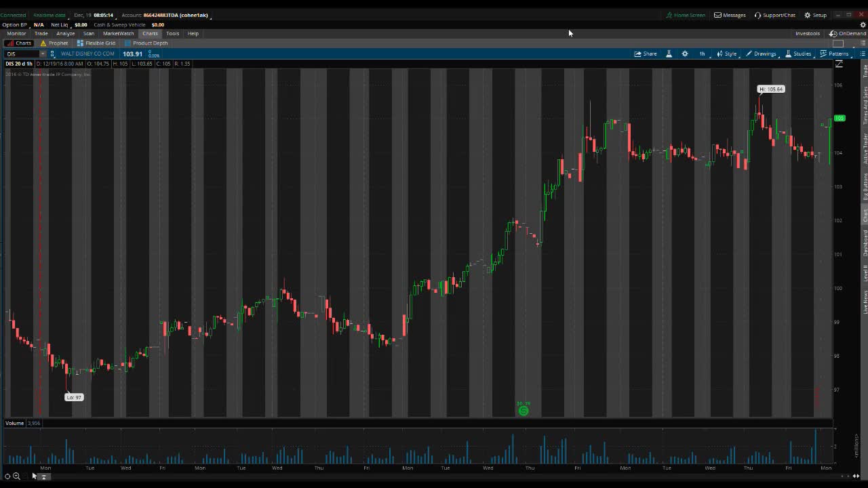Screen dimensions: 868x488
Task: Click the Net Liq $0.00 value
Action: pos(81,24)
